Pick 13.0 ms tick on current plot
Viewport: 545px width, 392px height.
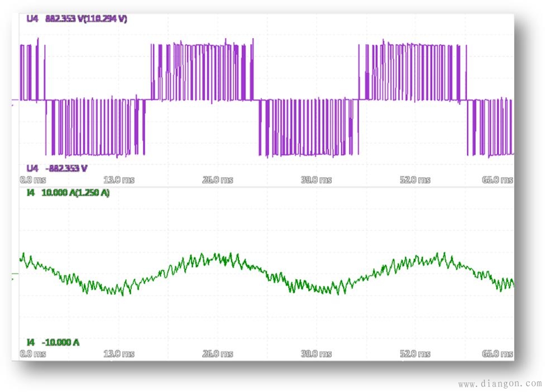120,354
